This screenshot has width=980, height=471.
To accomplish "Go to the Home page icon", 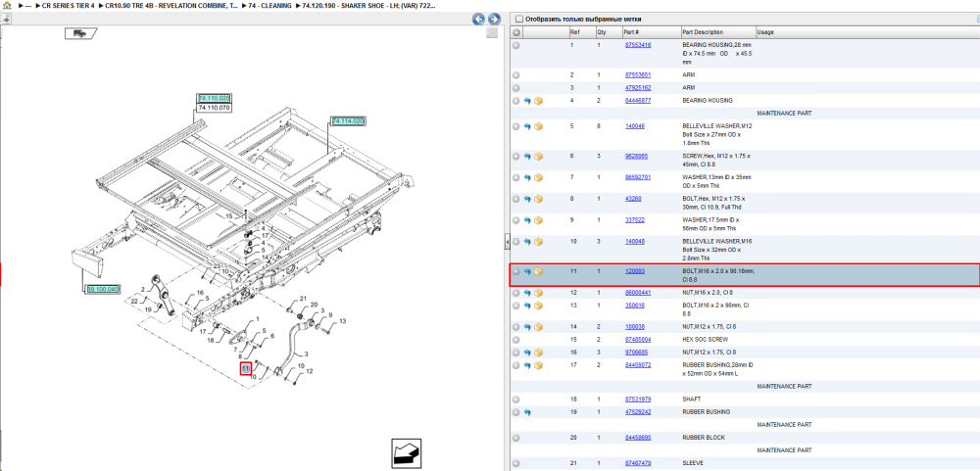I will coord(6,5).
